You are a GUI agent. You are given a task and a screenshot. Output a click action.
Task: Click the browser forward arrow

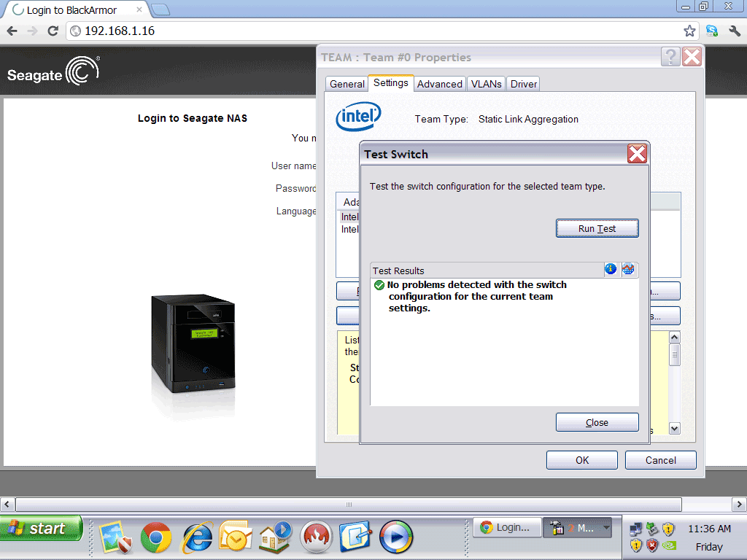(32, 31)
